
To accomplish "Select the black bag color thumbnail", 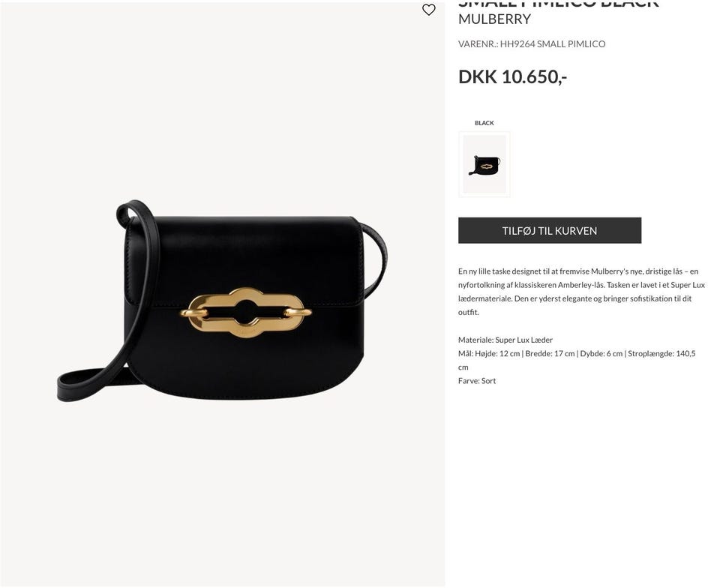I will click(484, 164).
